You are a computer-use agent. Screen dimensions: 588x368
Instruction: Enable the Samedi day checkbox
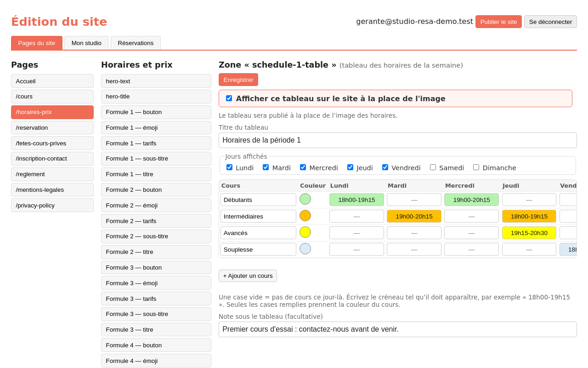pyautogui.click(x=433, y=167)
